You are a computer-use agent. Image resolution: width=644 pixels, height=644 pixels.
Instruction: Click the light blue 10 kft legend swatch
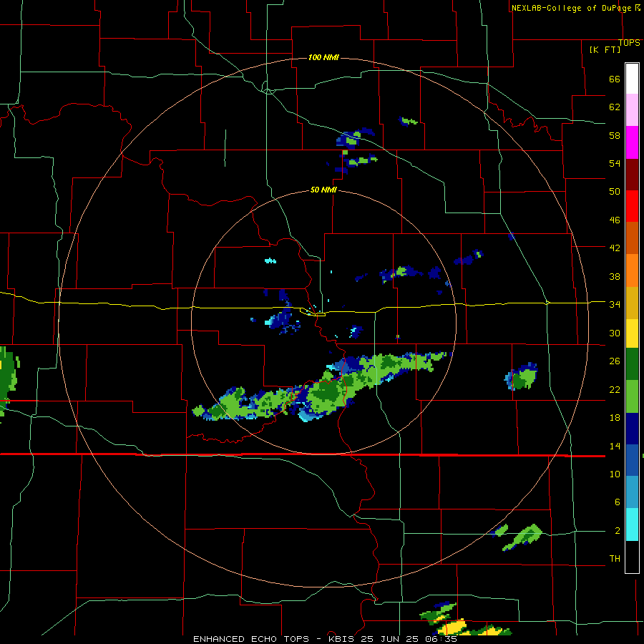632,492
